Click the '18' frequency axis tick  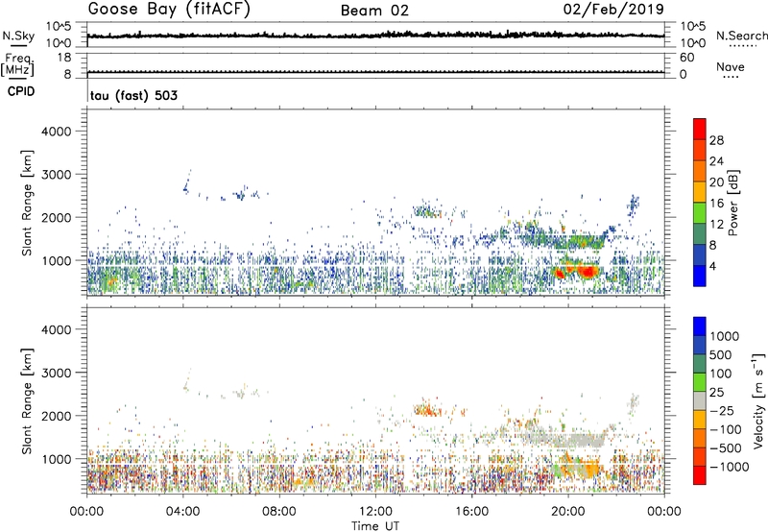tap(63, 58)
